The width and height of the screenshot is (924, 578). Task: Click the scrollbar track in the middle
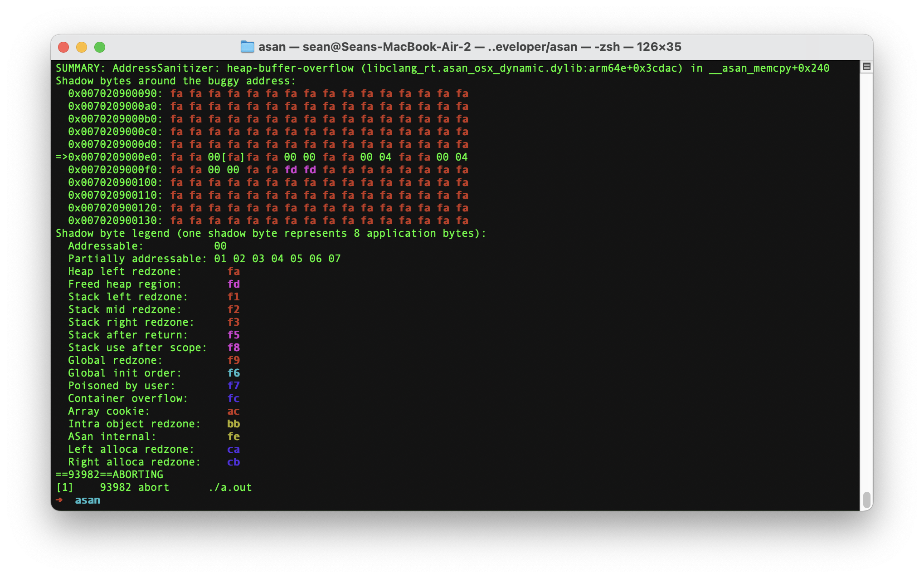[x=866, y=281]
